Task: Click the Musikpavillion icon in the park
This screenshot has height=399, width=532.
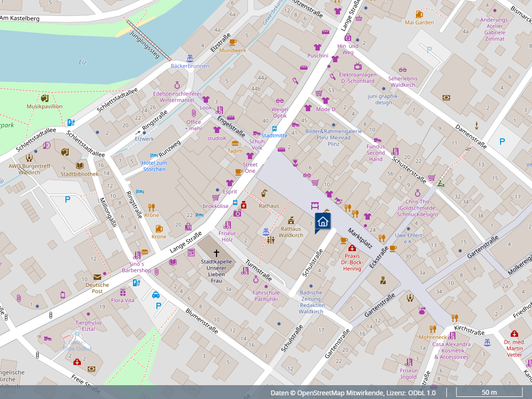Action: [45, 98]
